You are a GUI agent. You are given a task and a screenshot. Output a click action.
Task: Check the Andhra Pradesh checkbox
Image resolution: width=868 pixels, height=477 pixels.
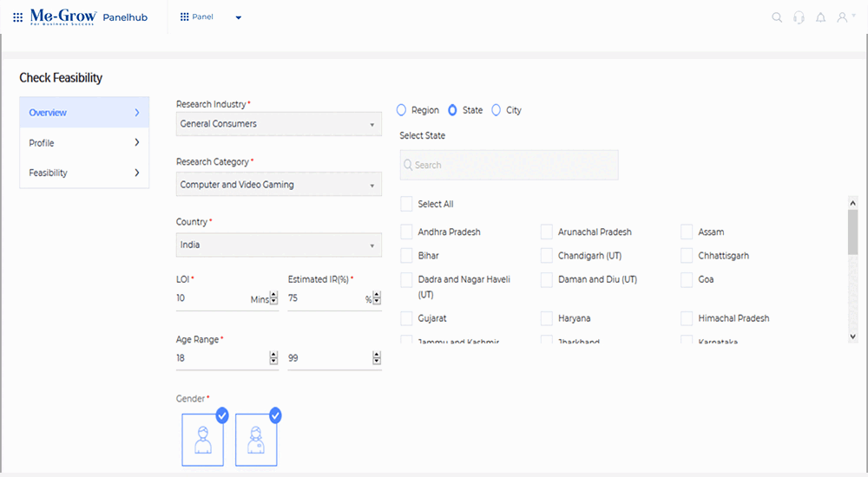pyautogui.click(x=406, y=232)
